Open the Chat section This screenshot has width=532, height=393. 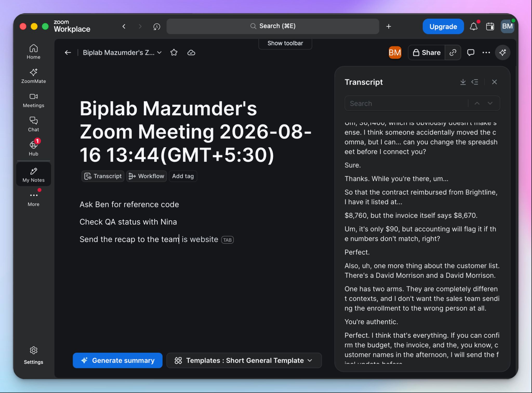click(34, 124)
